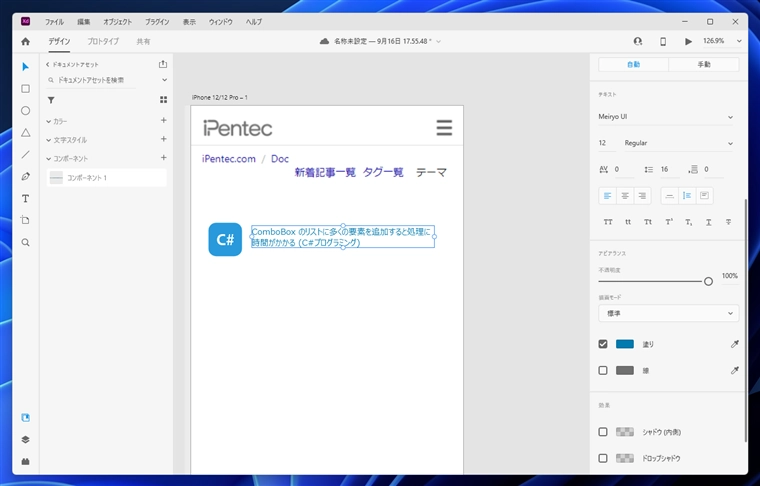Click the border color swatch
760x486 pixels.
click(625, 370)
